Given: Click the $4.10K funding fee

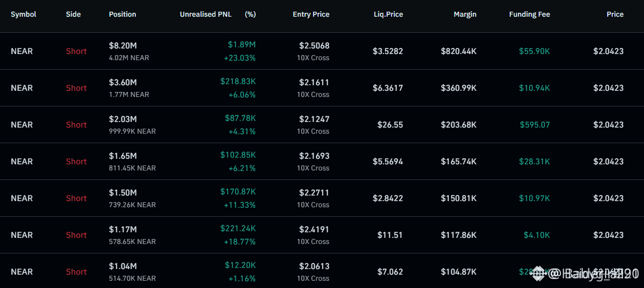Looking at the screenshot, I should pos(537,235).
